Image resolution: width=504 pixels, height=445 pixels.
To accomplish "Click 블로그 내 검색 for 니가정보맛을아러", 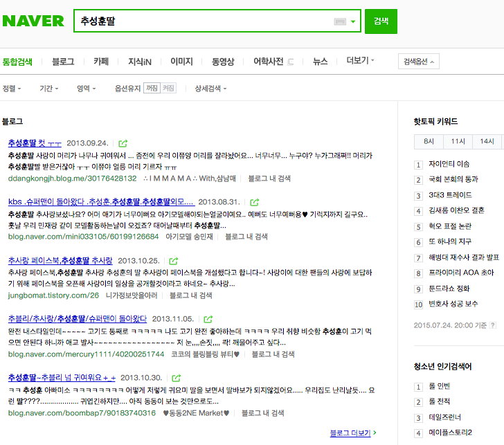I will pyautogui.click(x=191, y=296).
